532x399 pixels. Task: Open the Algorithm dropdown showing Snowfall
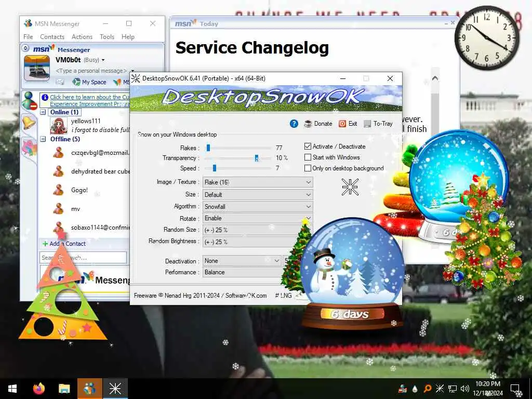pyautogui.click(x=258, y=206)
